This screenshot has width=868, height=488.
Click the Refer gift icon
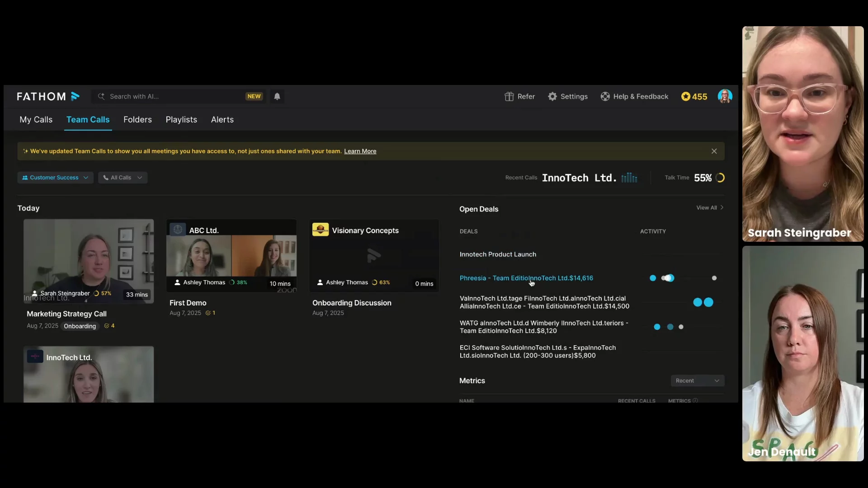[x=509, y=96]
